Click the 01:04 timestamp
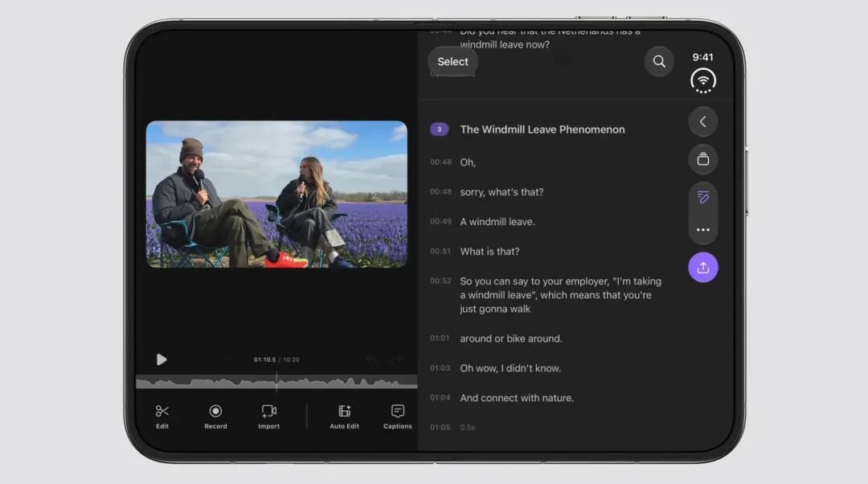868x484 pixels. pos(440,398)
